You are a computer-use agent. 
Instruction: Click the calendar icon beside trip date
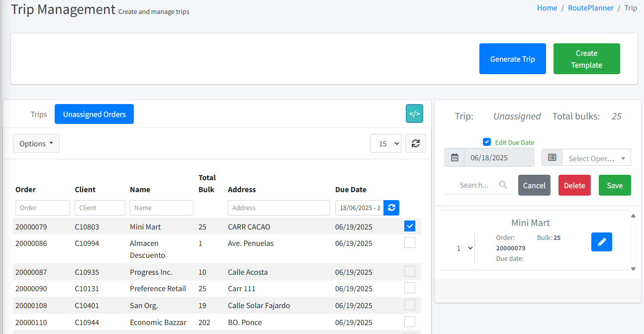point(455,157)
